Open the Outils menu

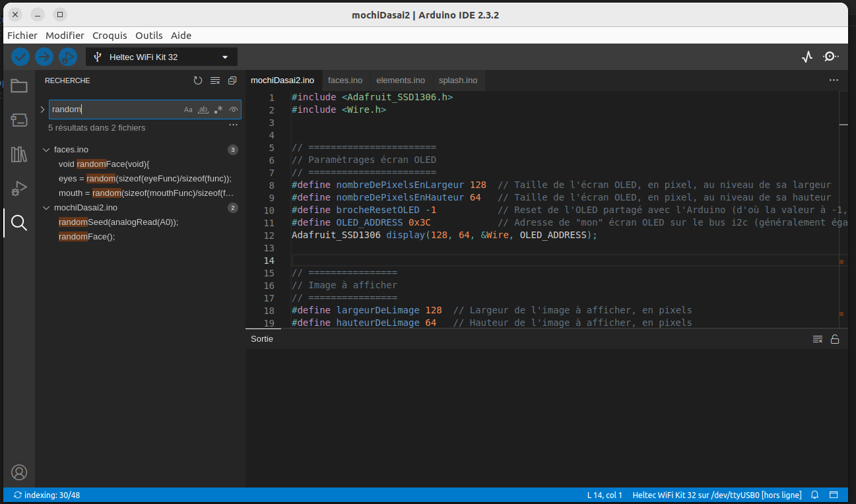point(148,36)
